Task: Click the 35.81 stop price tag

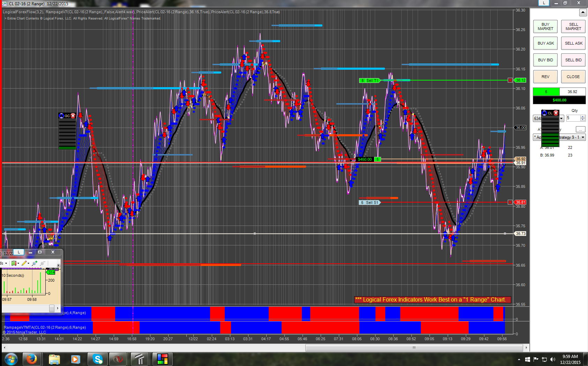Action: tap(521, 202)
